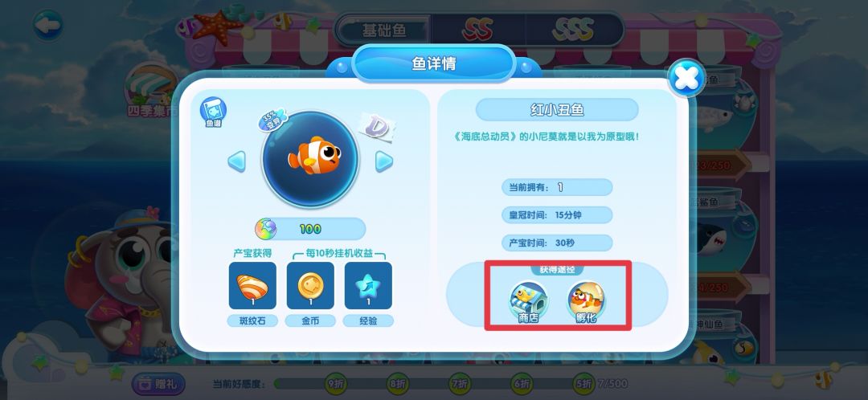Click the 斑纹石 shell reward icon
The width and height of the screenshot is (868, 400).
tap(252, 285)
